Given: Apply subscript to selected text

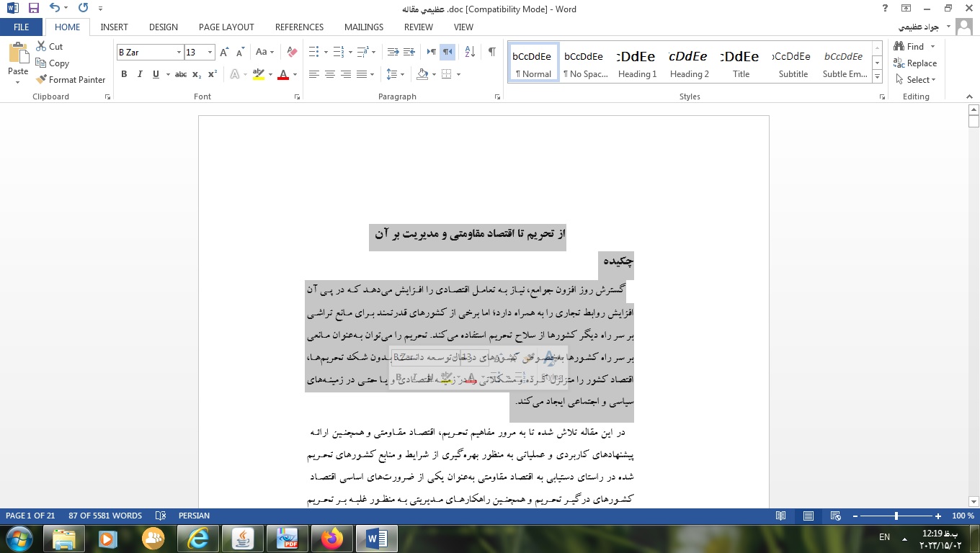Looking at the screenshot, I should [x=197, y=74].
